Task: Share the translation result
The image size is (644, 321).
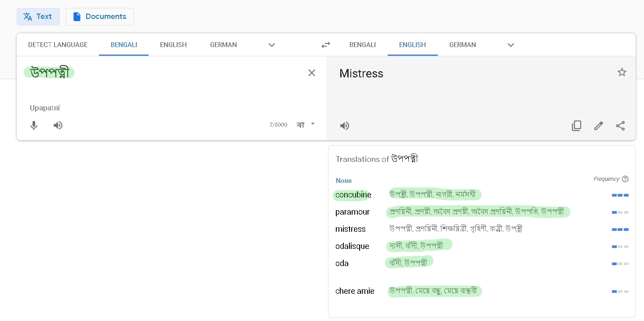Action: 620,126
